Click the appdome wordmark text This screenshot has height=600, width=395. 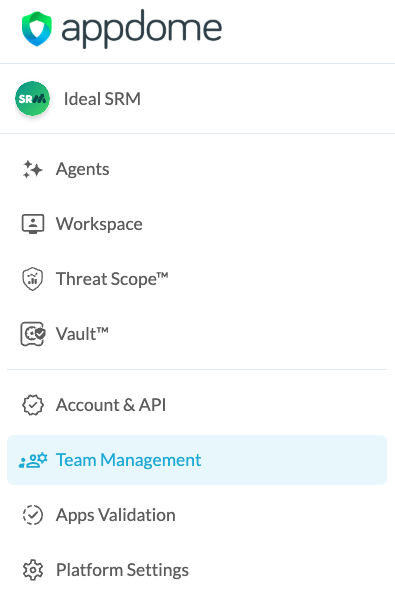tap(142, 29)
